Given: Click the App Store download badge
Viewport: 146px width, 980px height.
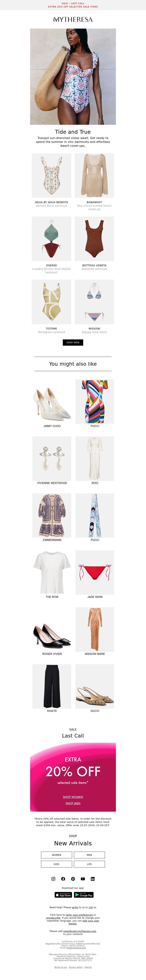Looking at the screenshot, I should tap(63, 895).
